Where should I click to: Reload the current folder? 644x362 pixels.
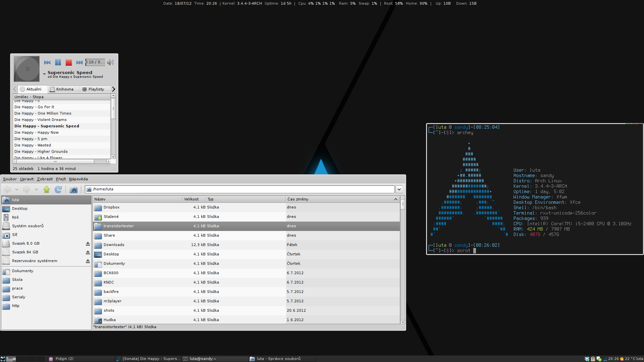pos(58,189)
